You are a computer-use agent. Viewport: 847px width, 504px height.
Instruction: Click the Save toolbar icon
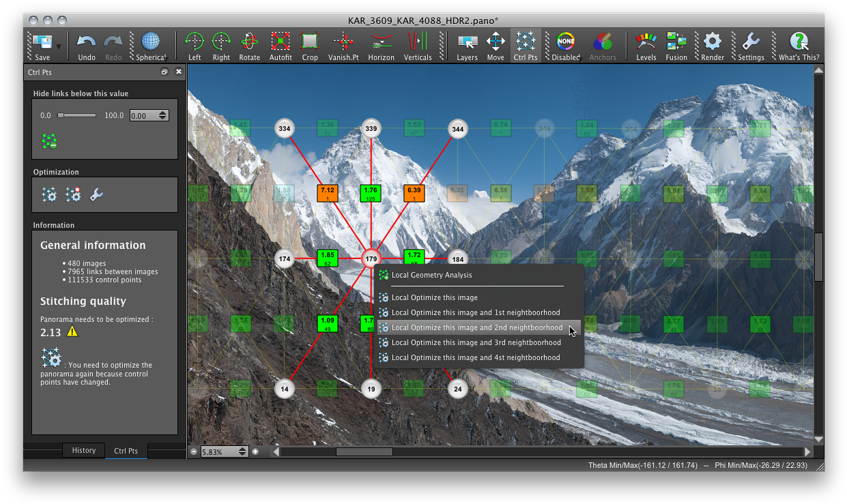(x=42, y=42)
